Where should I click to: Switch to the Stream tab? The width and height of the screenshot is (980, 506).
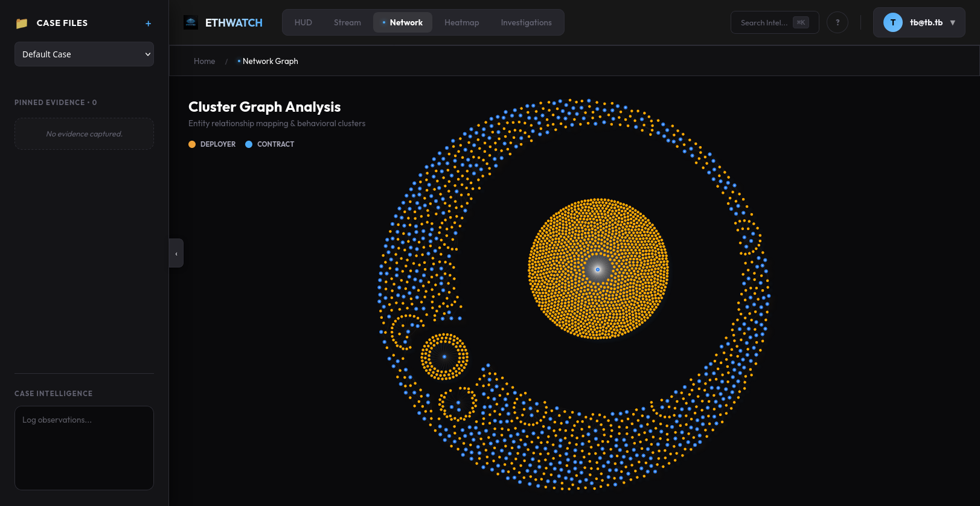(347, 22)
